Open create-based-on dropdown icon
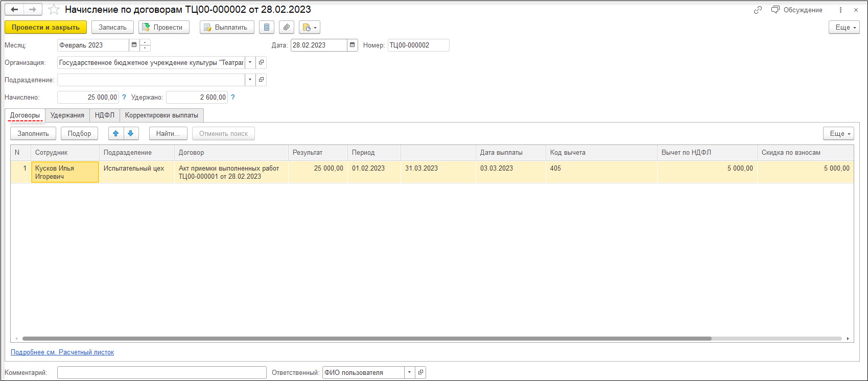Image resolution: width=868 pixels, height=381 pixels. point(310,27)
